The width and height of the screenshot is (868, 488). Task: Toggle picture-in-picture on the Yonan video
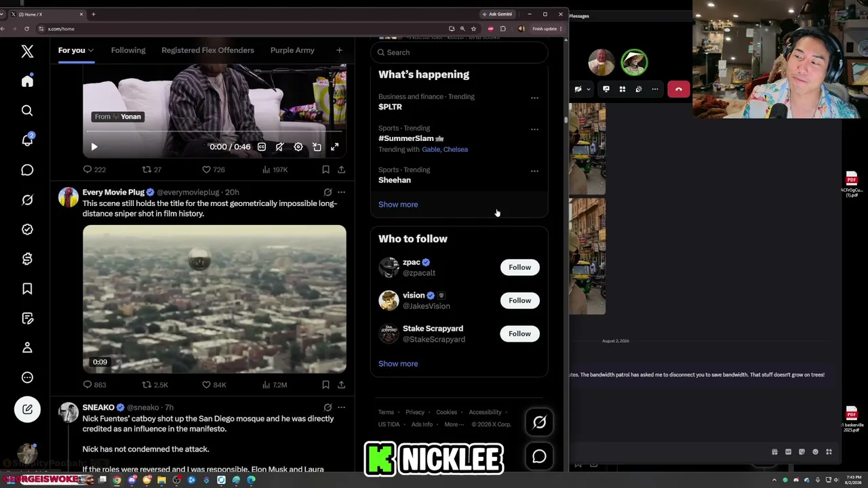pos(317,147)
